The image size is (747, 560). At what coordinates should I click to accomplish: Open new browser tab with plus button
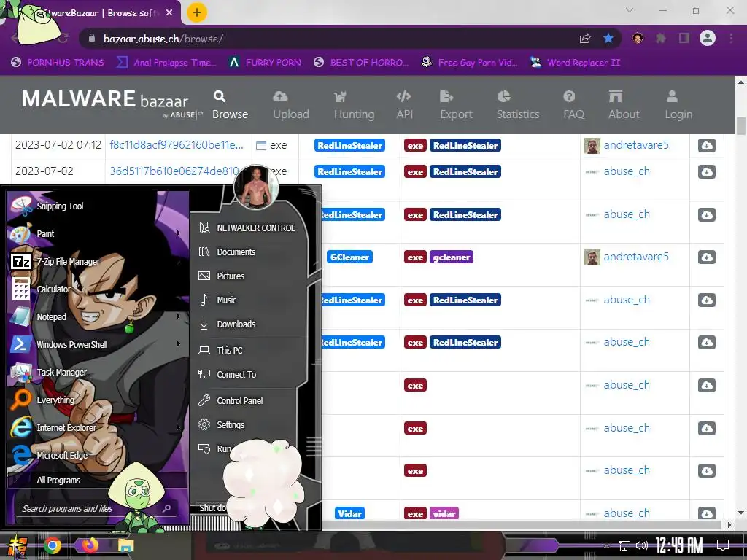pos(197,12)
